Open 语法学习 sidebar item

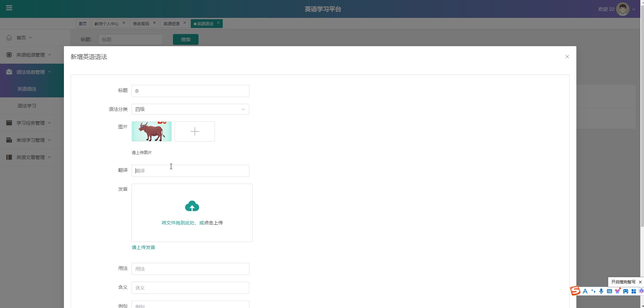point(32,106)
